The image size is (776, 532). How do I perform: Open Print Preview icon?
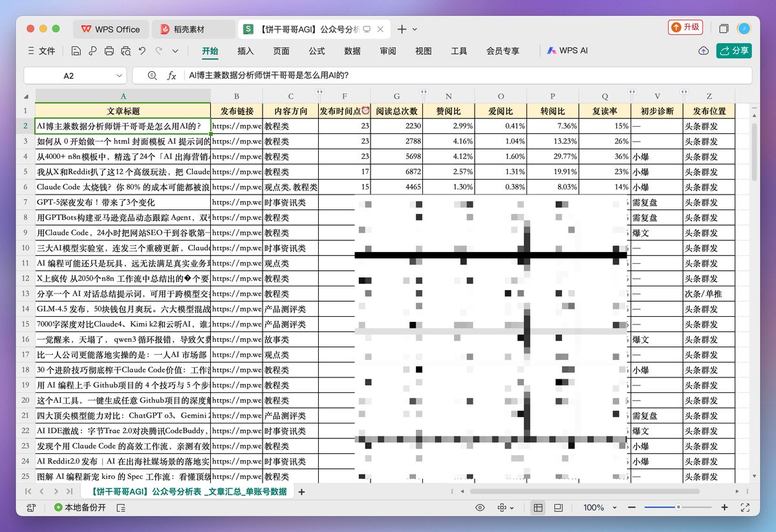click(x=125, y=51)
